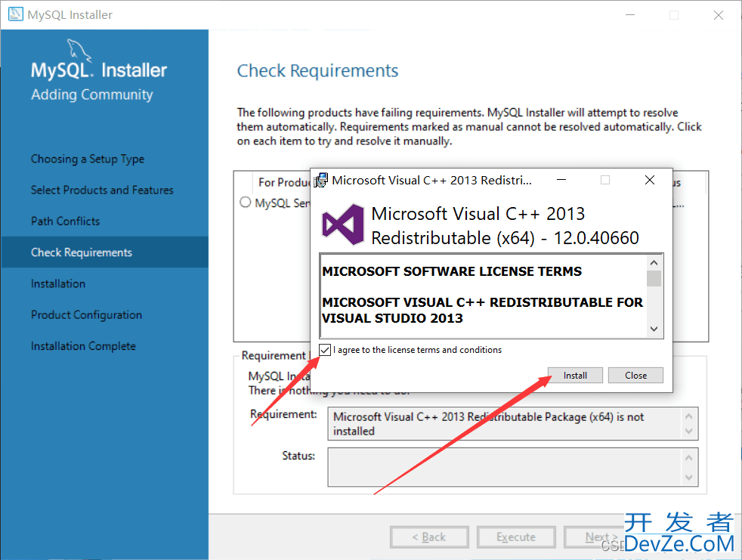Click the Status field up arrow
742x560 pixels.
tap(688, 458)
